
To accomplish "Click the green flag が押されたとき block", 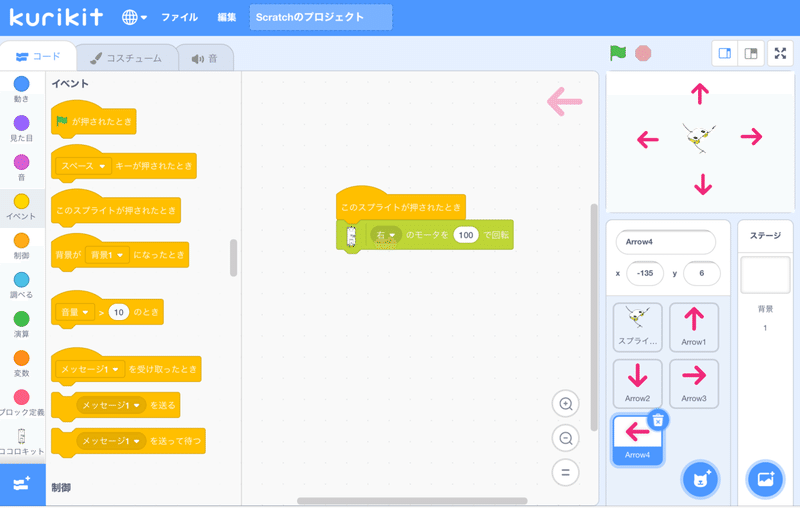I will [94, 121].
